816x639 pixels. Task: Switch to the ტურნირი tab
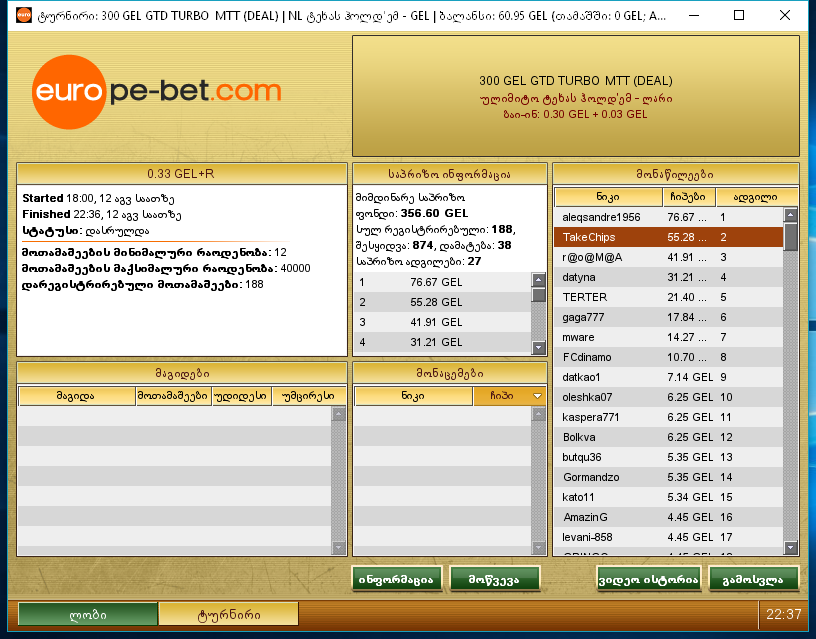[x=228, y=615]
